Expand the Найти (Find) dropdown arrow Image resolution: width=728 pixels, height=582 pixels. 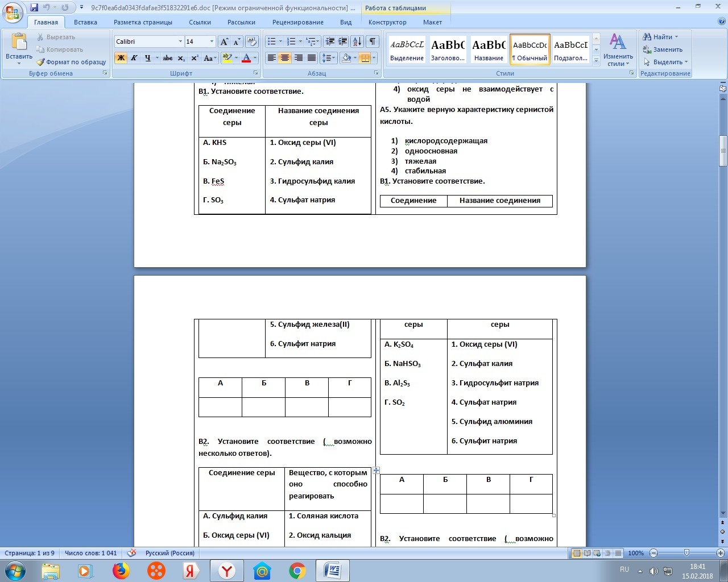[x=676, y=37]
